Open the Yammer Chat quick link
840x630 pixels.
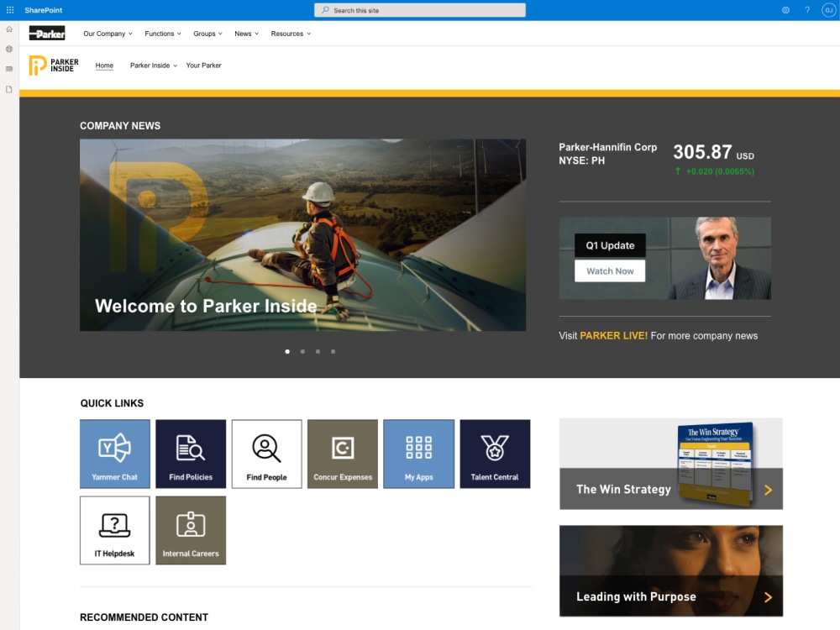click(x=114, y=454)
